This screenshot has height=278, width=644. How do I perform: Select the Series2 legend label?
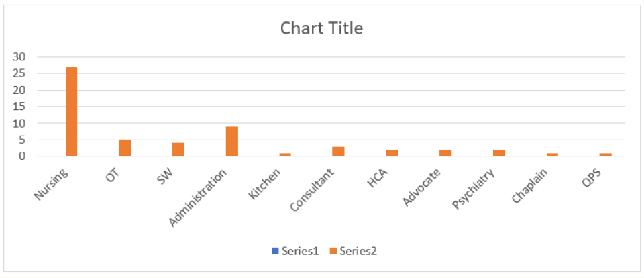358,251
